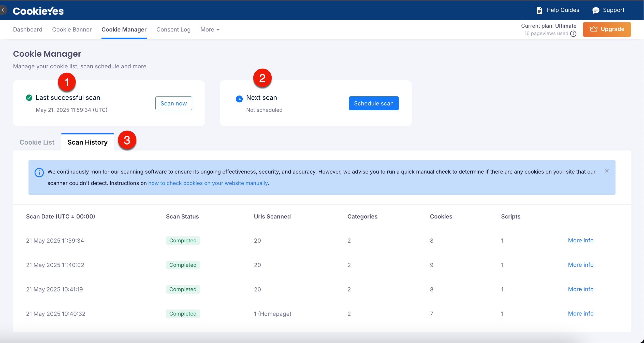
Task: Click the blue clock icon beside Next scan
Action: point(239,99)
